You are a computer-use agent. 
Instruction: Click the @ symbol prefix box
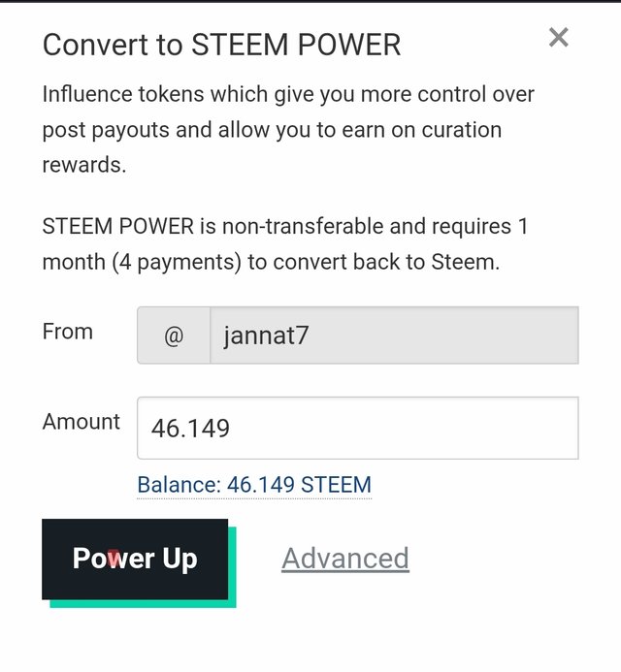pos(174,336)
